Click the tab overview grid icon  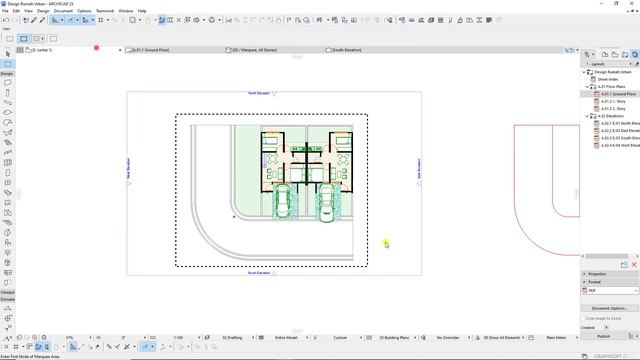click(20, 50)
